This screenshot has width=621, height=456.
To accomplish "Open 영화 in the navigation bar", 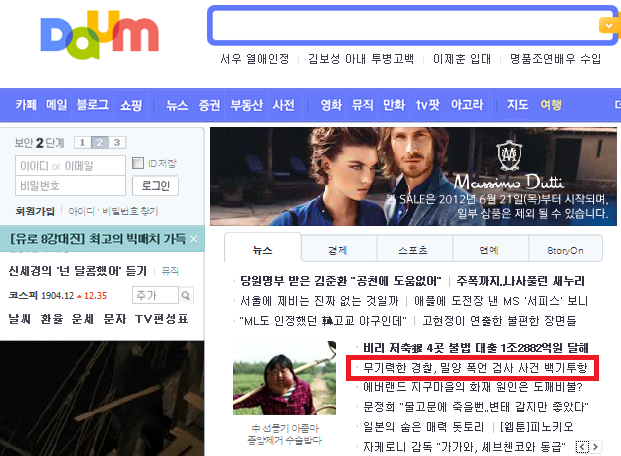I will pos(331,105).
